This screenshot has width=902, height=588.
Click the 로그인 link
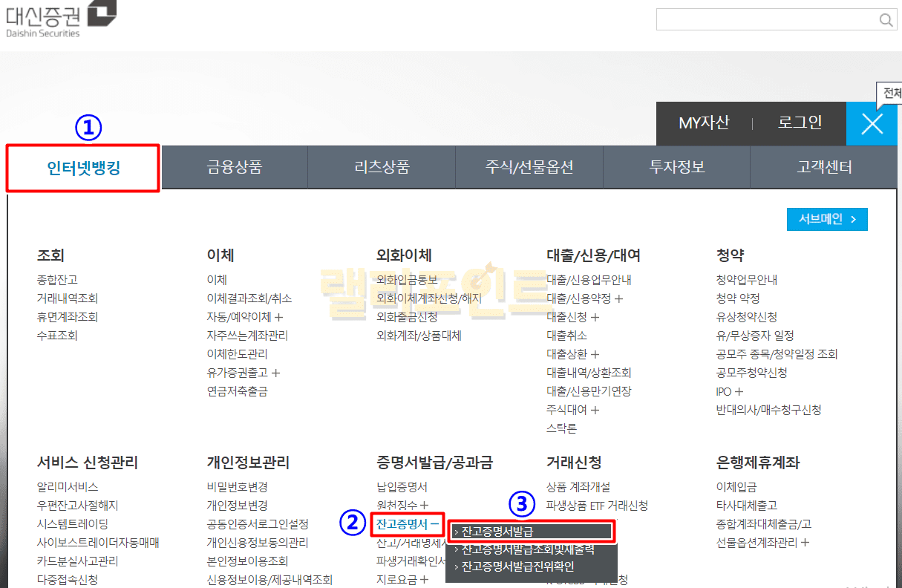(800, 123)
